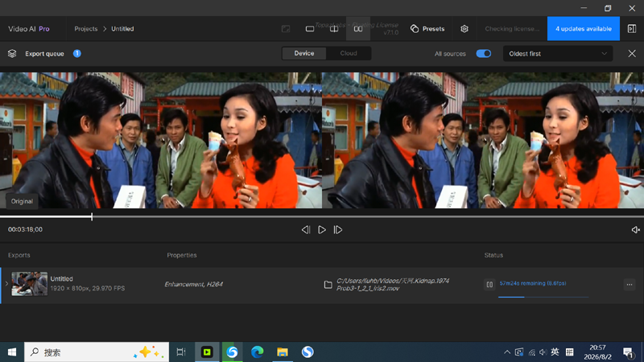Open the Windows Start menu

coord(12,352)
